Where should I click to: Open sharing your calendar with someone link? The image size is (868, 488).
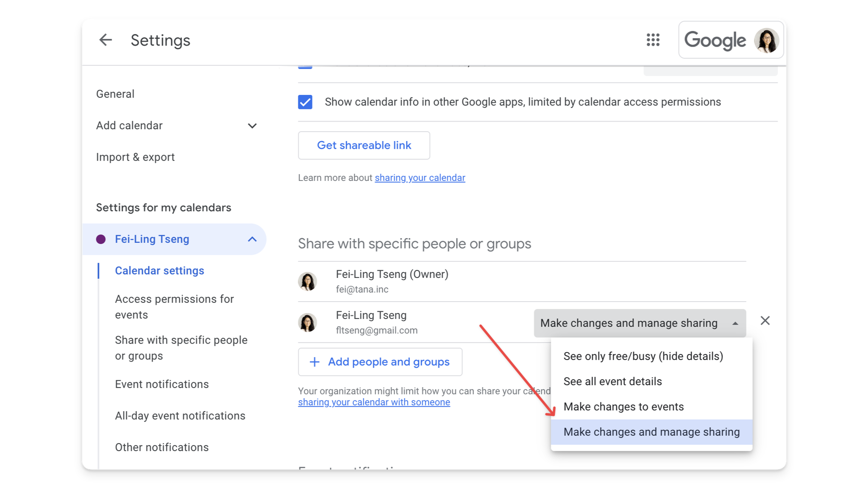pyautogui.click(x=374, y=402)
